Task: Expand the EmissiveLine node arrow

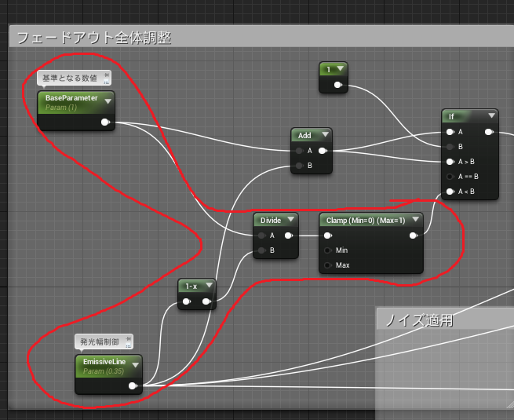Action: pyautogui.click(x=136, y=365)
